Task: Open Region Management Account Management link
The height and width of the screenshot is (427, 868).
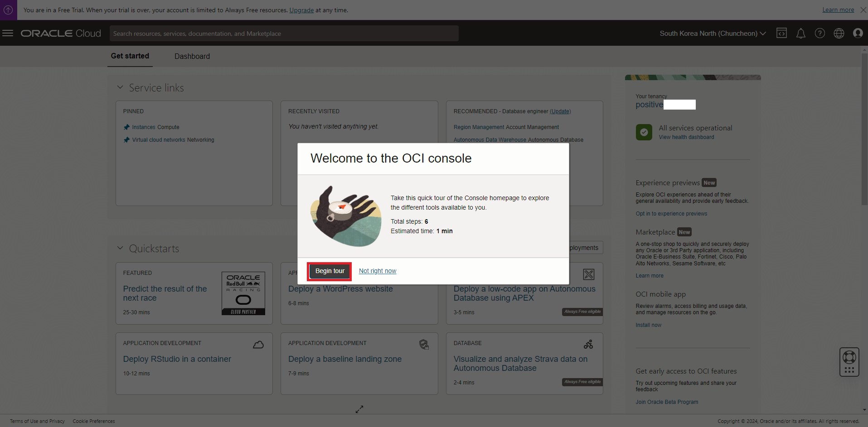Action: [x=506, y=127]
